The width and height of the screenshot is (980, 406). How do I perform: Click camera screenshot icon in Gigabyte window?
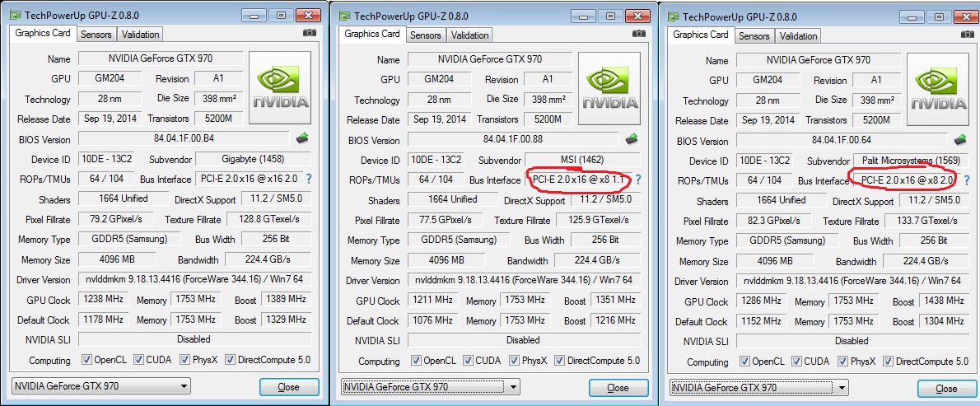pyautogui.click(x=309, y=33)
